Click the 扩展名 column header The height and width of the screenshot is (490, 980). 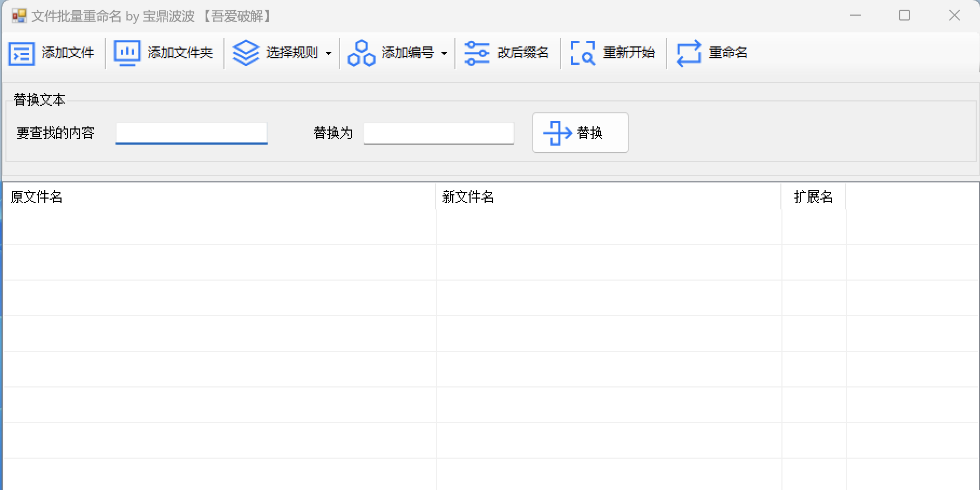(x=814, y=196)
